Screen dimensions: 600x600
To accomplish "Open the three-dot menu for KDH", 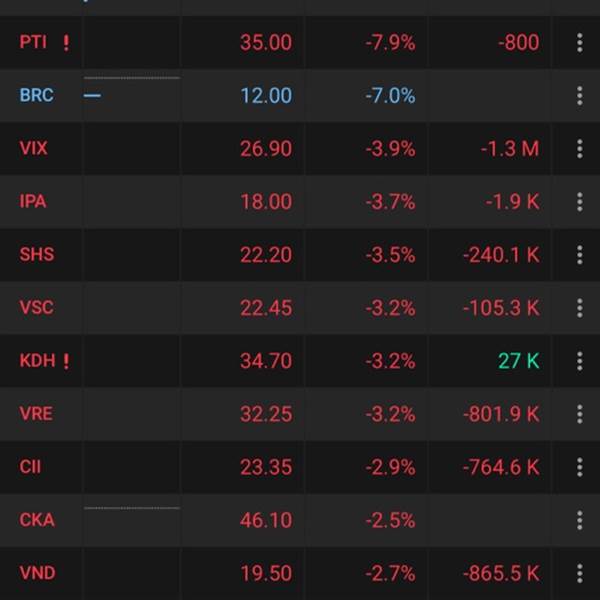I will pos(579,361).
